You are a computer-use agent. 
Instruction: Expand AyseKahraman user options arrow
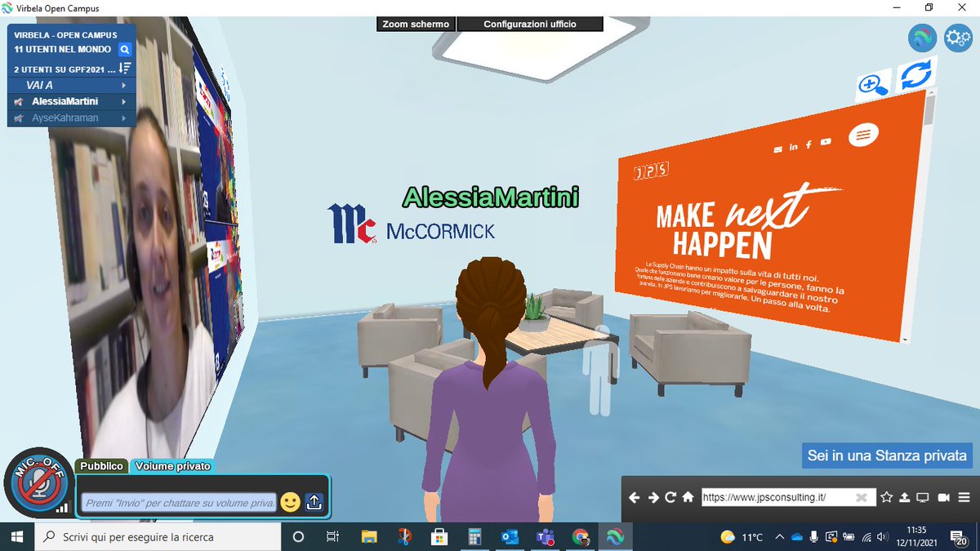point(124,118)
